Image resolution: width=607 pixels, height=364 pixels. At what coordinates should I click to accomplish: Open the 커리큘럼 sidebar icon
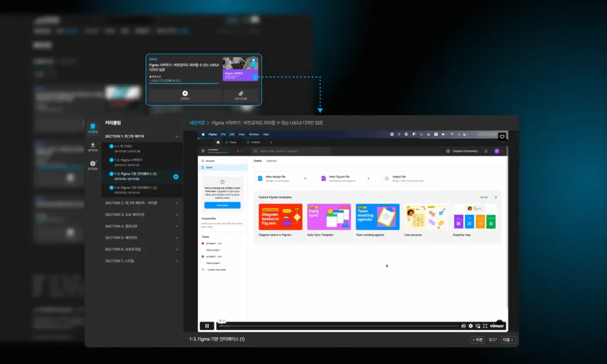93,128
